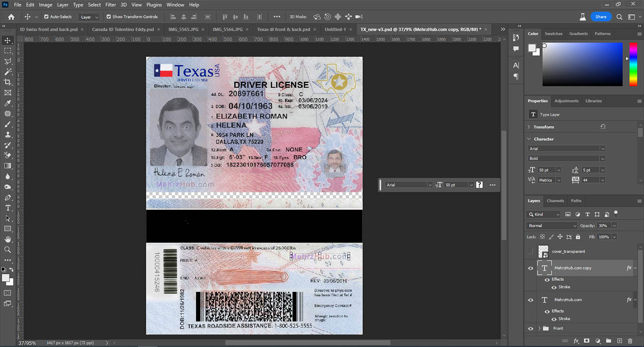The width and height of the screenshot is (644, 347).
Task: Open the Normal blend mode dropdown
Action: (552, 226)
